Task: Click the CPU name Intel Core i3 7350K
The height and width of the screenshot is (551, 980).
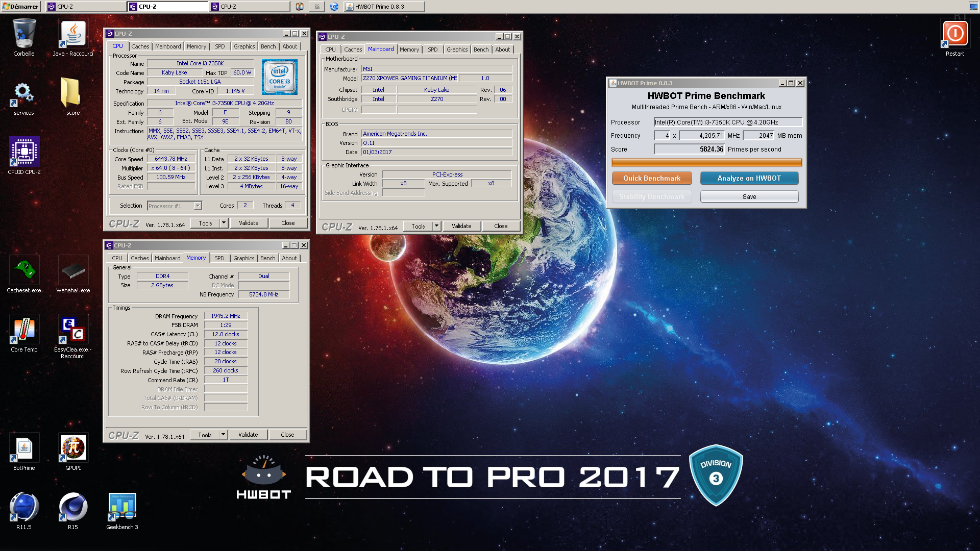Action: [200, 64]
